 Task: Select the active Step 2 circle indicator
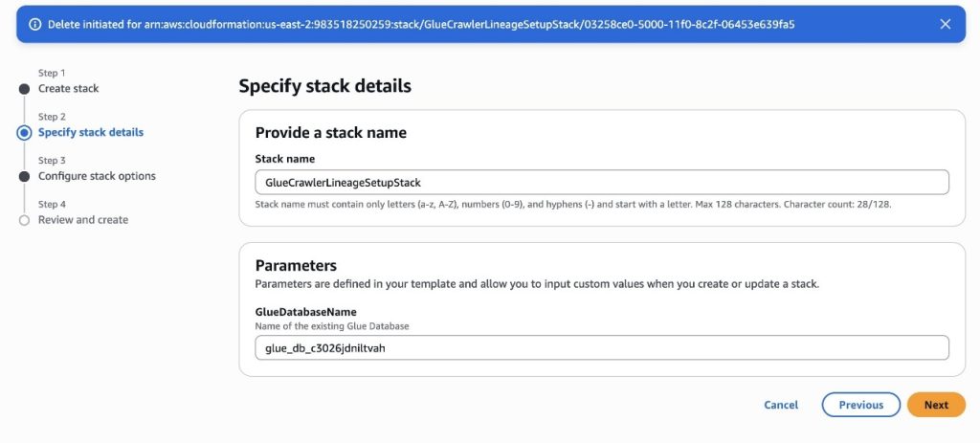[24, 132]
